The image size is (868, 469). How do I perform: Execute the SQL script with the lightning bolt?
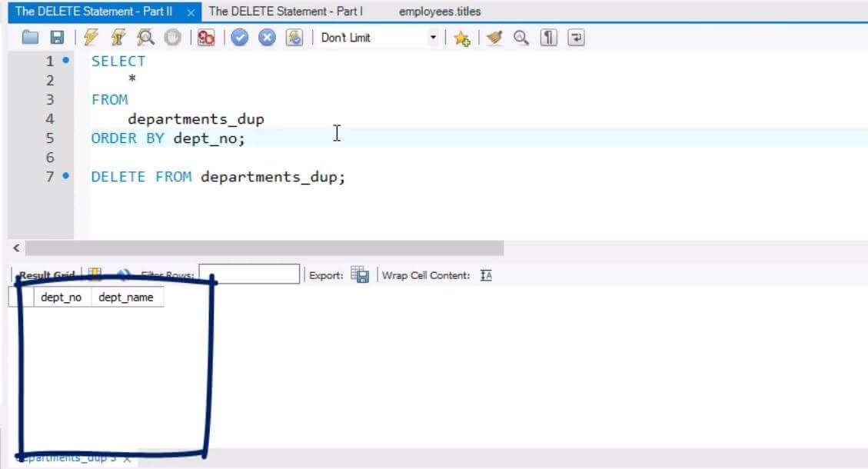pyautogui.click(x=91, y=36)
